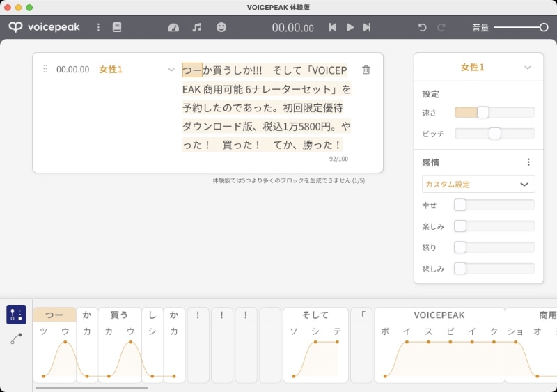Viewport: 557px width, 392px height.
Task: Adjust the 音量 volume slider
Action: [x=521, y=27]
